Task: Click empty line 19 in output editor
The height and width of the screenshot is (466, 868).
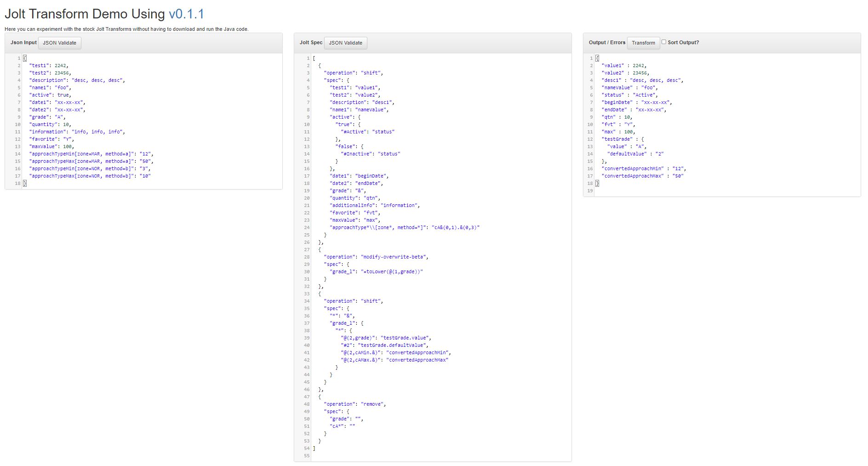Action: pos(727,191)
